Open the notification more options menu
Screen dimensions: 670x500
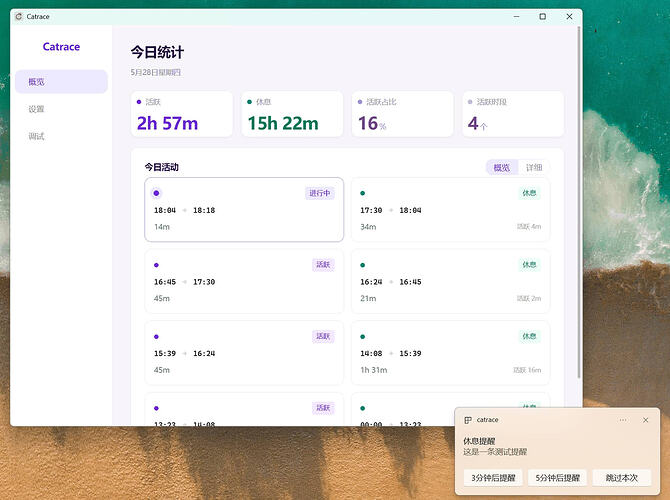(623, 420)
